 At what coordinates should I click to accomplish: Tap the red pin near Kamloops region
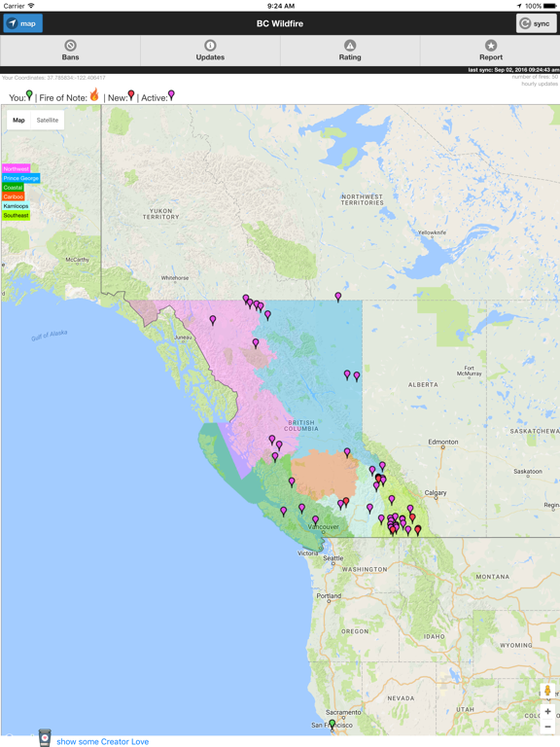pos(346,502)
